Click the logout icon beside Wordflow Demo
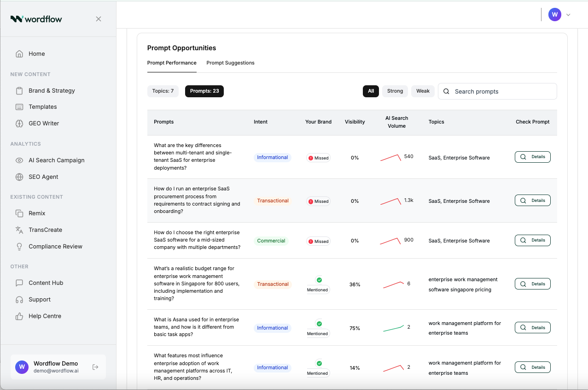The height and width of the screenshot is (390, 588). coord(95,367)
